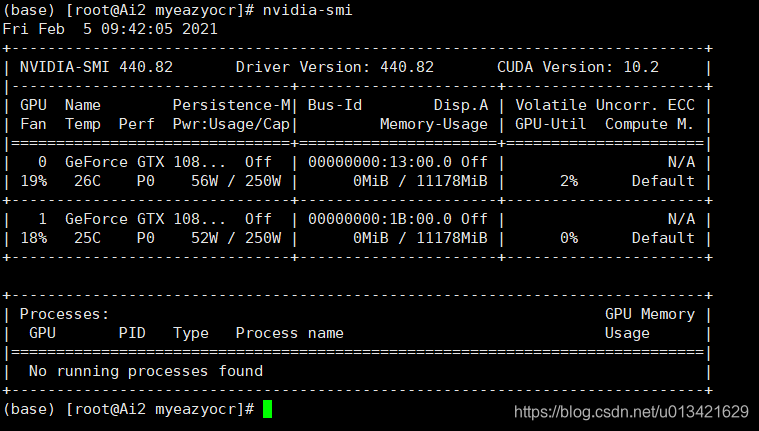Image resolution: width=759 pixels, height=431 pixels.
Task: Click No running processes found
Action: pyautogui.click(x=146, y=371)
